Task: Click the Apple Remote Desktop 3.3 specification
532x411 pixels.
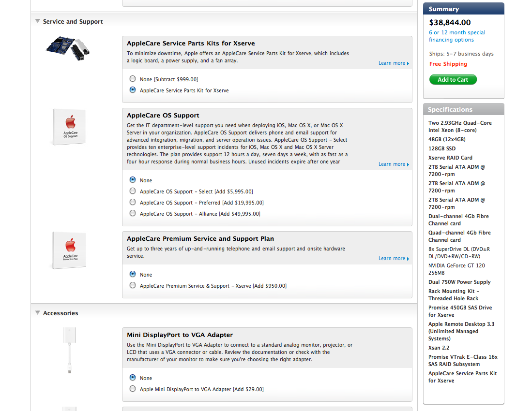Action: (461, 331)
